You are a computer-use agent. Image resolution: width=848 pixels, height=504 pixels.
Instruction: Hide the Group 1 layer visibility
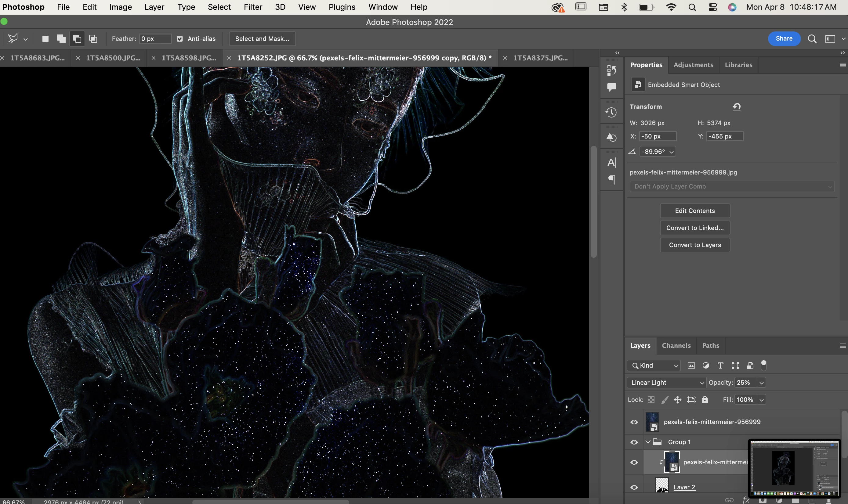[x=634, y=442]
